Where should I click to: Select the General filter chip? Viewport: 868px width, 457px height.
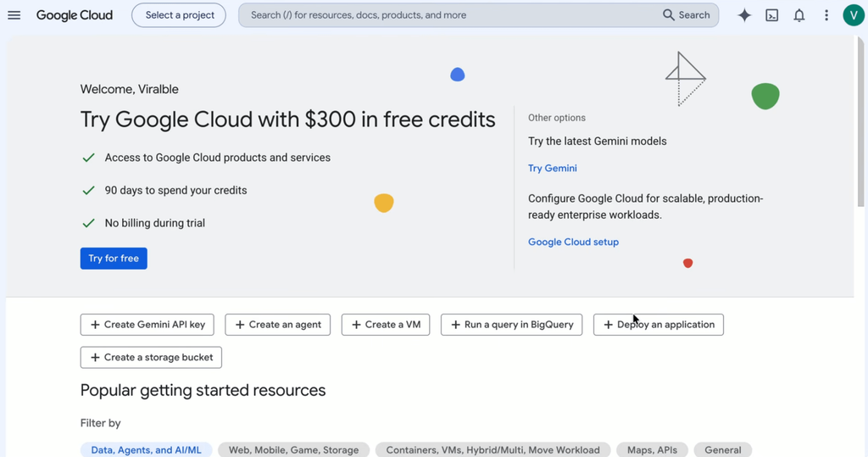pyautogui.click(x=722, y=450)
